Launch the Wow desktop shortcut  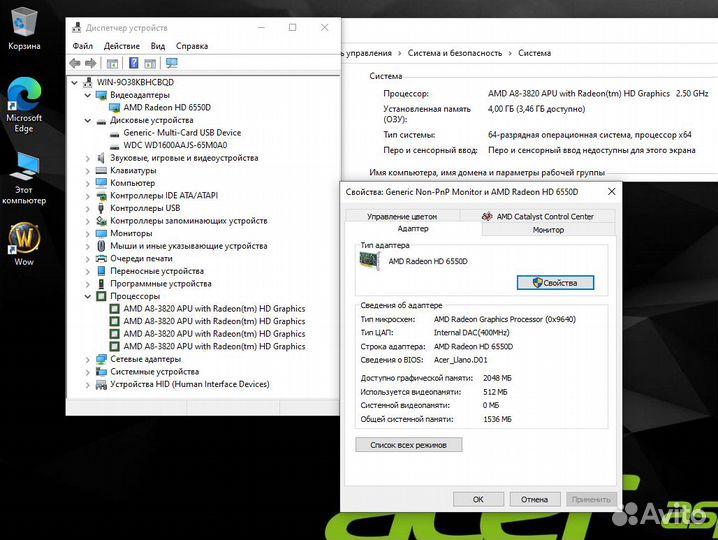[x=24, y=244]
